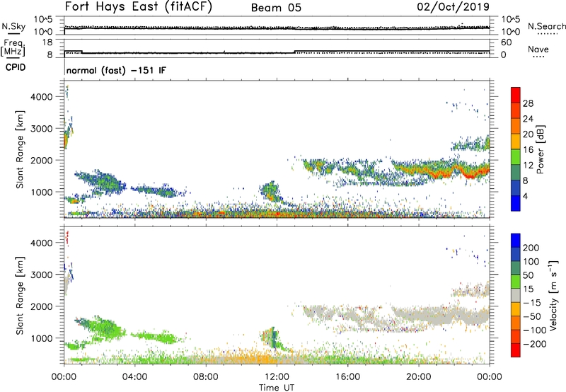Click the 'N.Sky' legend label
This screenshot has width=566, height=392.
tap(13, 26)
